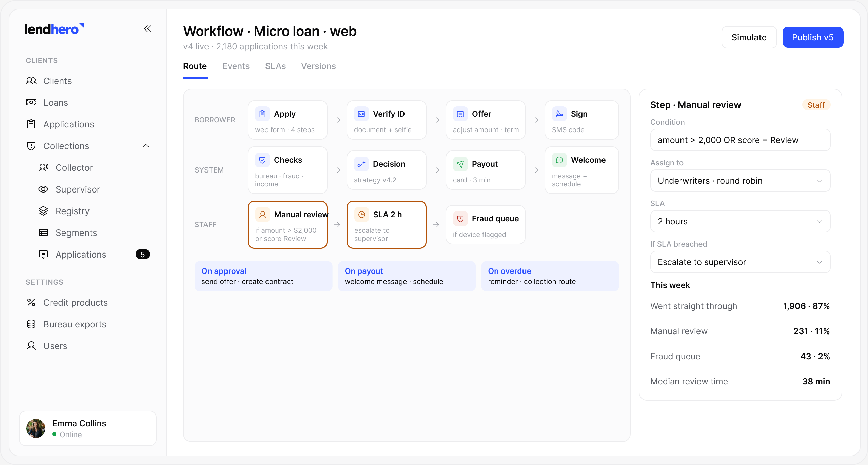This screenshot has width=868, height=465.
Task: Select the Offer step card
Action: coord(485,120)
